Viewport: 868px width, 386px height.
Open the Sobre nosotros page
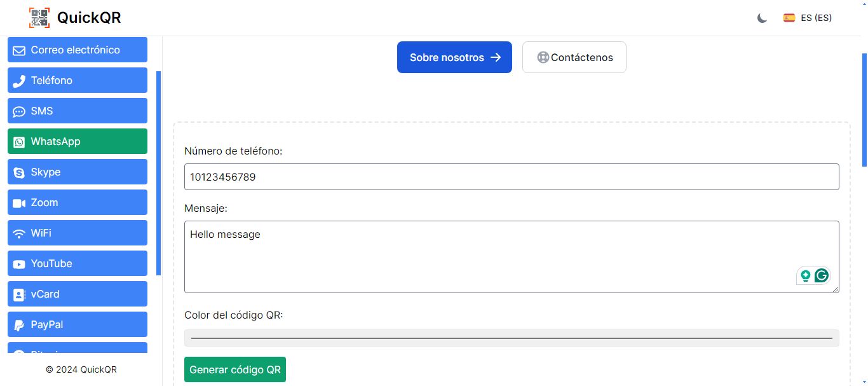pyautogui.click(x=454, y=57)
